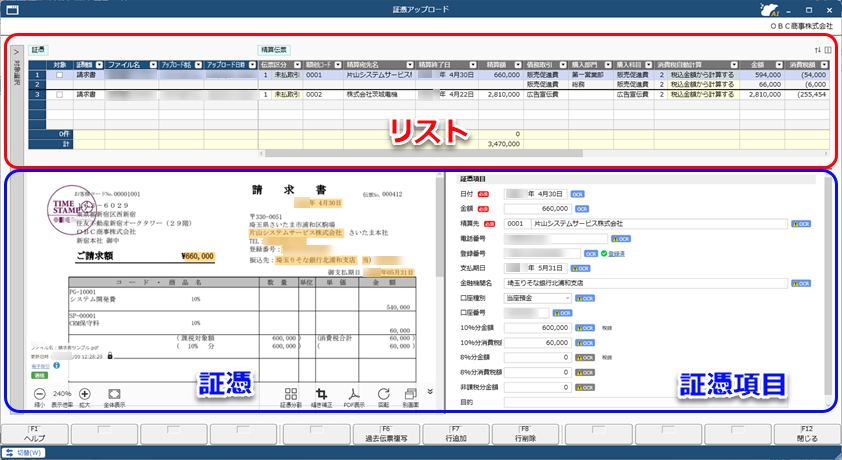Tick the 対象 checkbox in row 1
This screenshot has height=460, width=842.
(60, 75)
